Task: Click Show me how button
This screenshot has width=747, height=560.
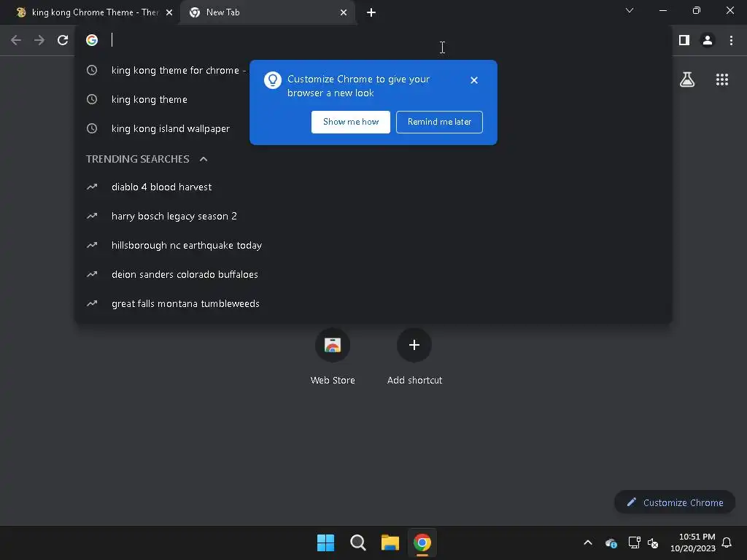Action: coord(351,122)
